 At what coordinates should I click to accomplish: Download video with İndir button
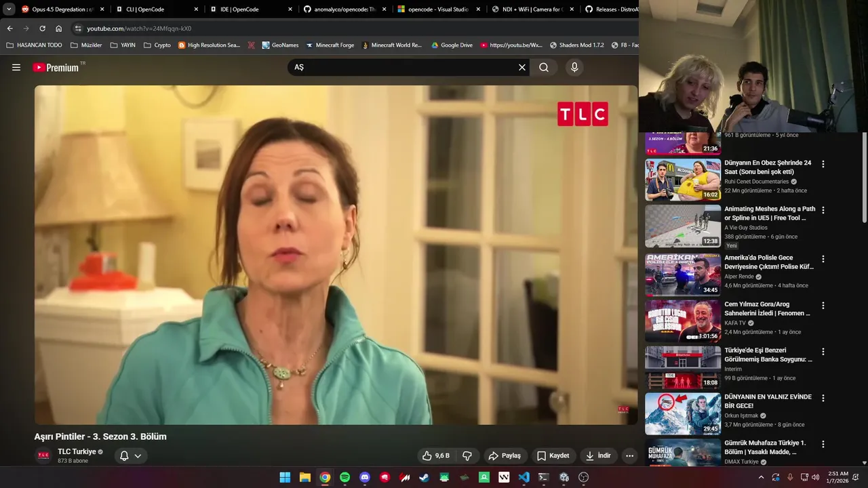coord(598,455)
